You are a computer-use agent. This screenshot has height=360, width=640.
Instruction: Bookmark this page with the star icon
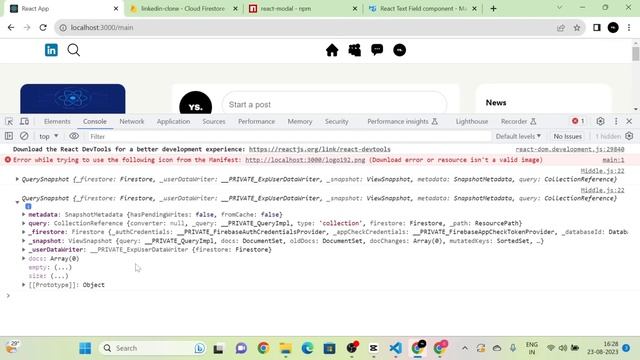577,28
